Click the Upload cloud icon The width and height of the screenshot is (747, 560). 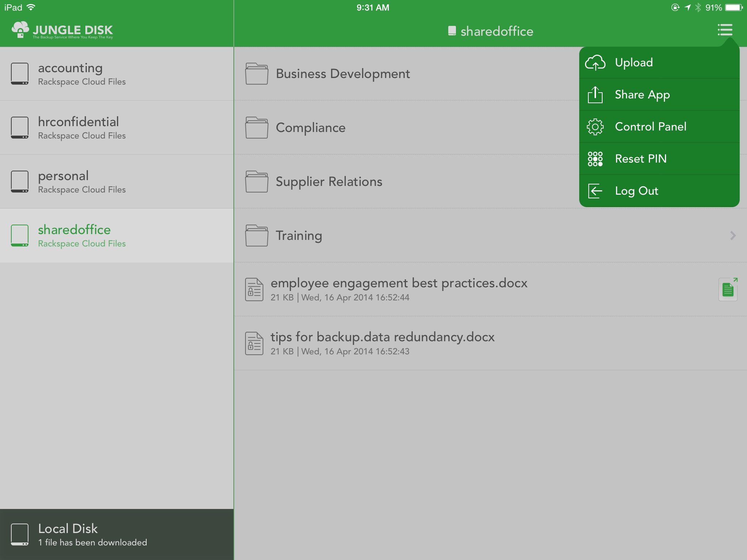pyautogui.click(x=595, y=63)
